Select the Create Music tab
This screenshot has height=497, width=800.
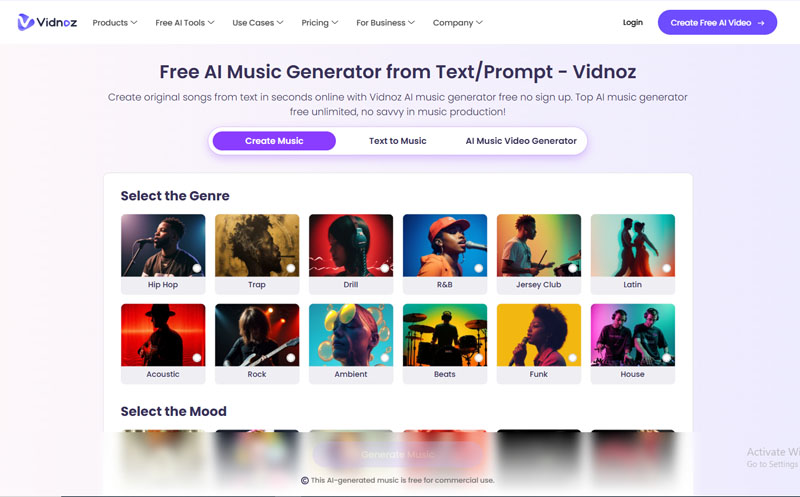tap(274, 141)
